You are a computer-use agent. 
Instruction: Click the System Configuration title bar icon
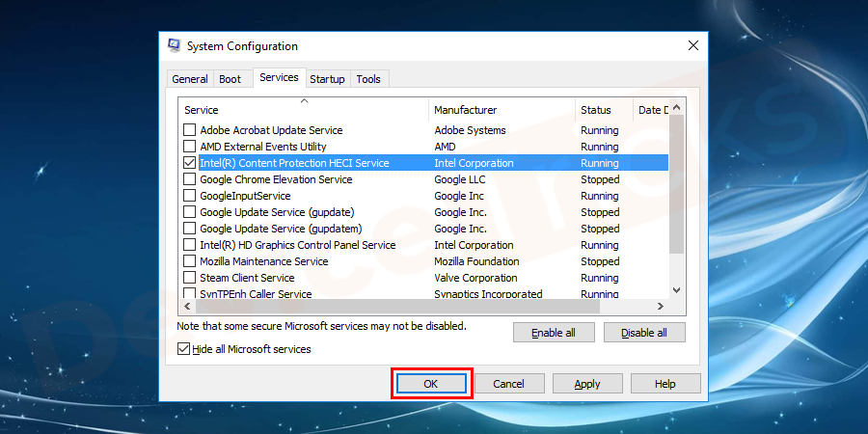[174, 46]
